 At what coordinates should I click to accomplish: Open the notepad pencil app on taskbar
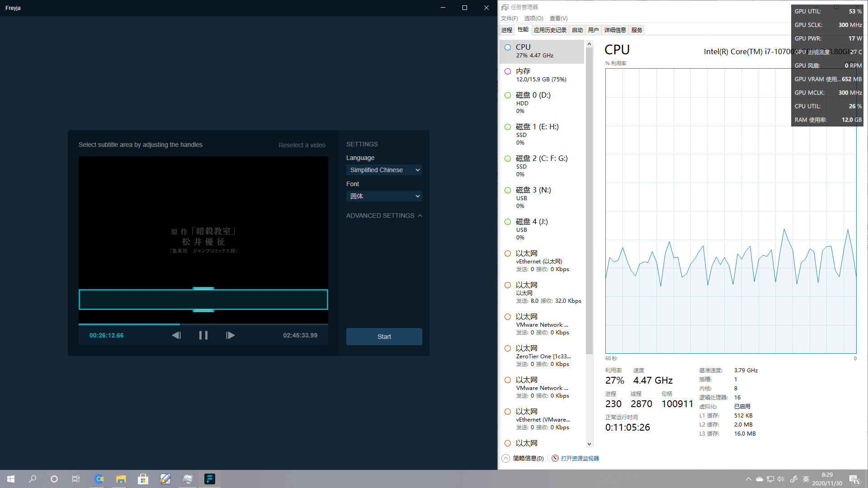(x=165, y=479)
